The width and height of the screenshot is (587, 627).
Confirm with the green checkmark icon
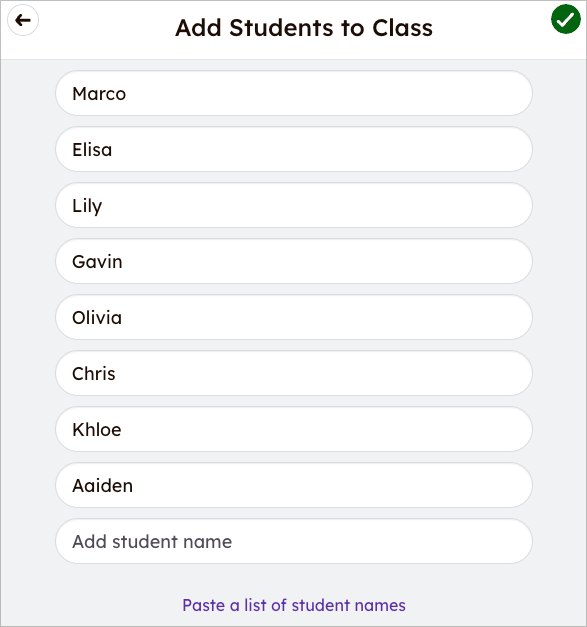point(565,19)
